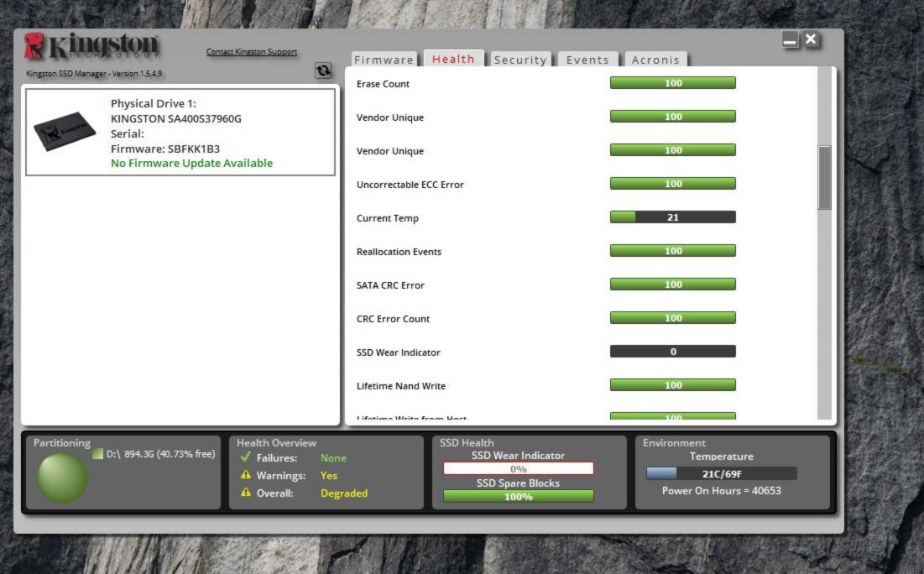Close the Kingston SSD Manager window
This screenshot has height=574, width=924.
(x=811, y=39)
